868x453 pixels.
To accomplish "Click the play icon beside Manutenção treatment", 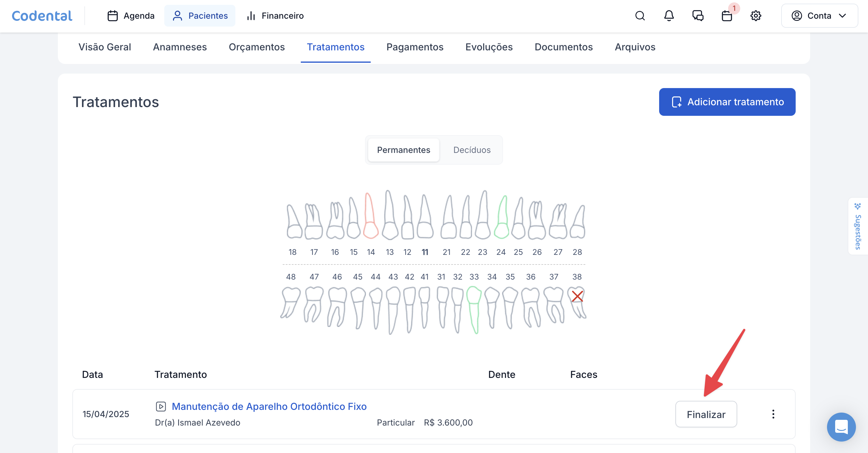I will point(161,407).
